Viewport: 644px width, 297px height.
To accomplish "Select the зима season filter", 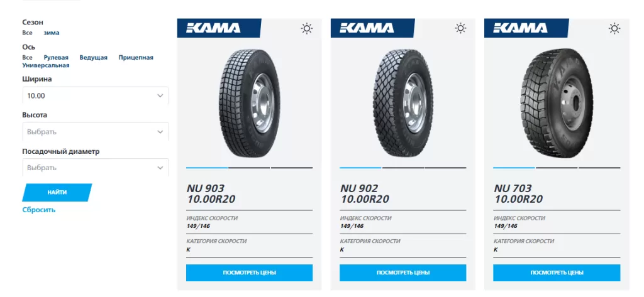I will (52, 33).
